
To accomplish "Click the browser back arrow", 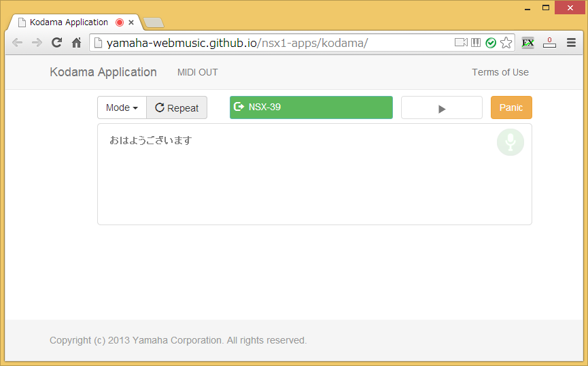I will (17, 43).
